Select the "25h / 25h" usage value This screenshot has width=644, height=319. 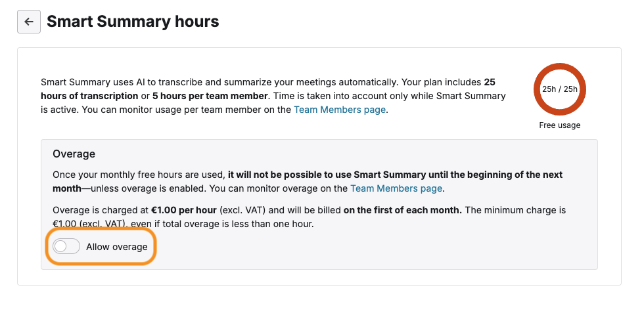559,89
